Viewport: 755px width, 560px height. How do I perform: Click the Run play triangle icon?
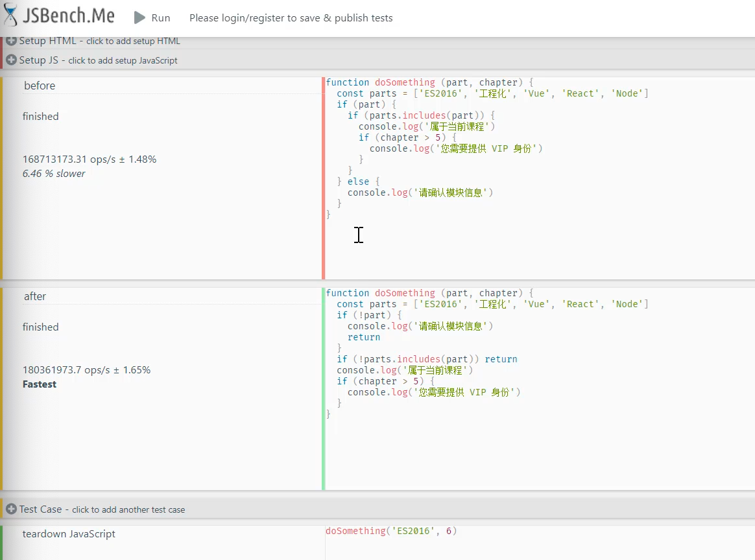coord(139,17)
